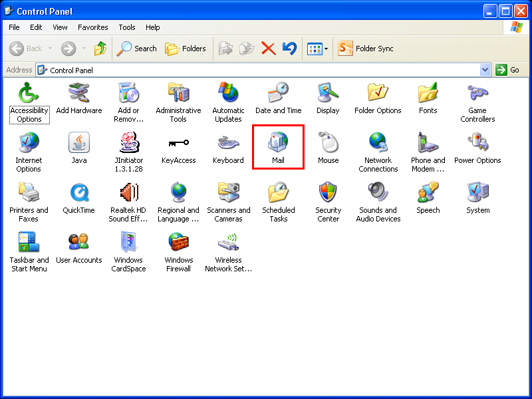Open Scheduled Tasks folder
The image size is (532, 399).
tap(278, 203)
